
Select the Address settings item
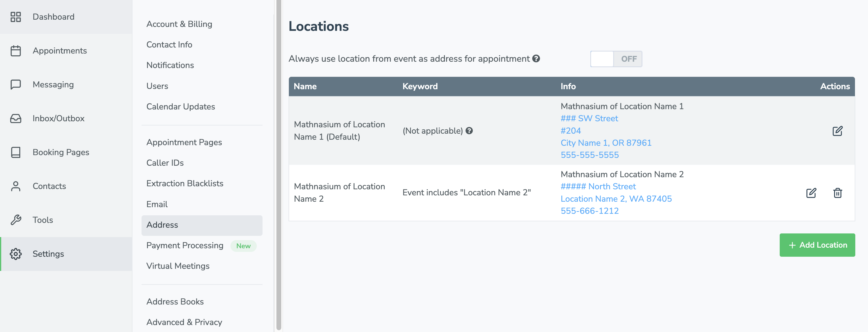click(202, 225)
